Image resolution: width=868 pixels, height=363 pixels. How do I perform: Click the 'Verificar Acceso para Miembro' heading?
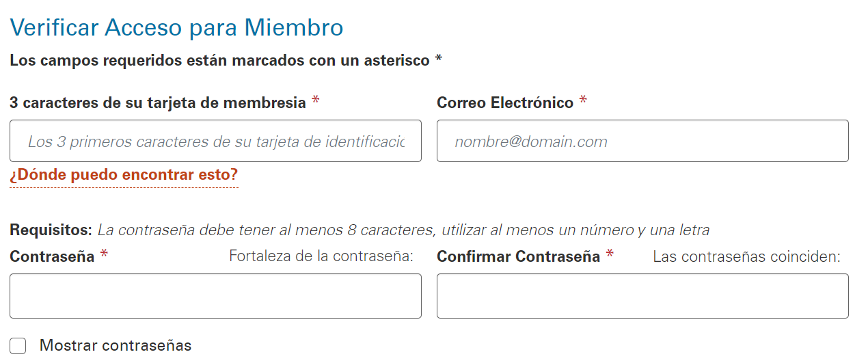click(176, 28)
